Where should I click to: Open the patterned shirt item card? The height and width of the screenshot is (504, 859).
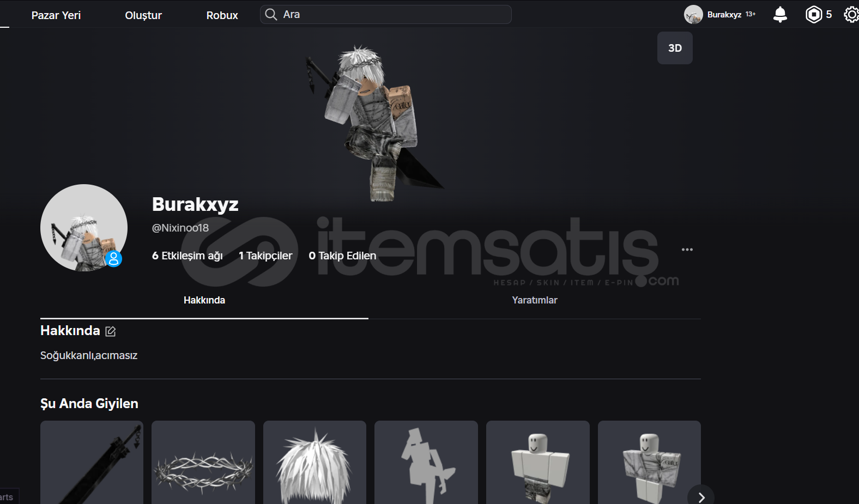(649, 462)
